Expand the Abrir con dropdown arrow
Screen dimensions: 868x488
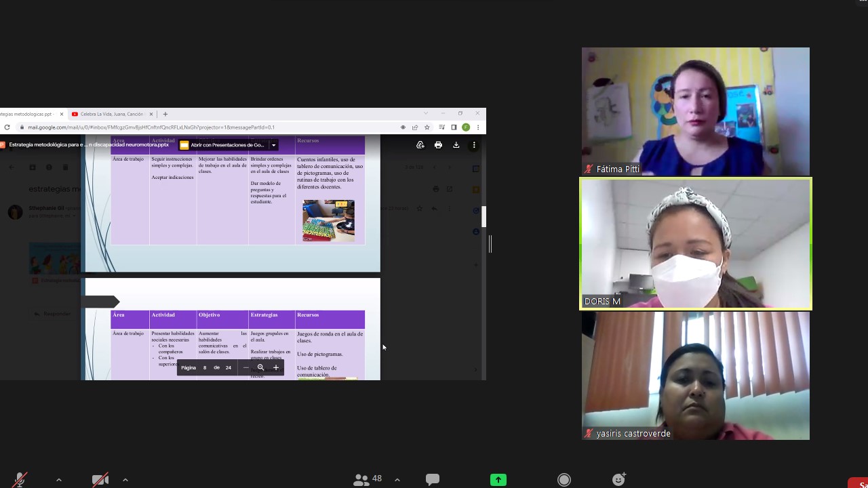[x=274, y=145]
